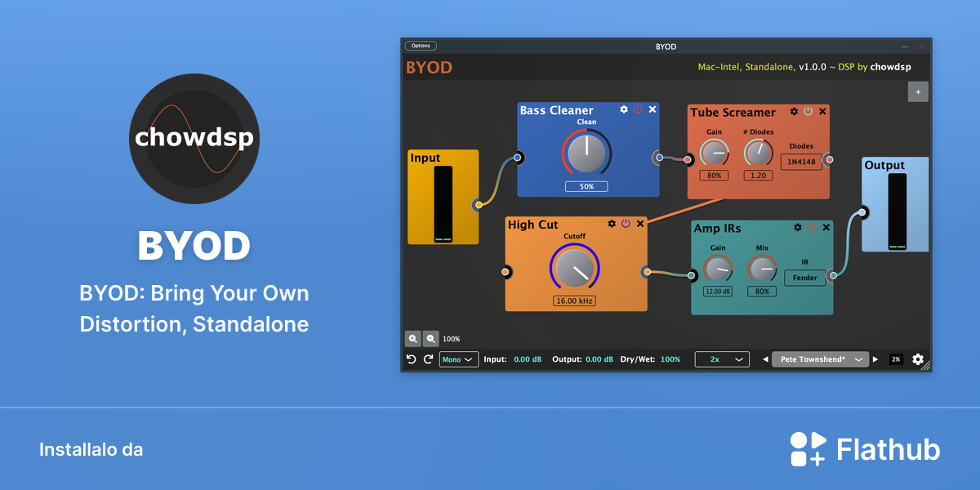
Task: Open the 1N4148 diodes selector
Action: tap(801, 162)
